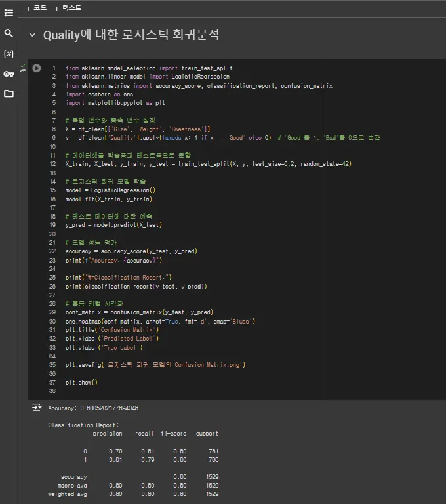Click the section heading Quality에 대한 로지스틱 회귀분석

[x=131, y=35]
